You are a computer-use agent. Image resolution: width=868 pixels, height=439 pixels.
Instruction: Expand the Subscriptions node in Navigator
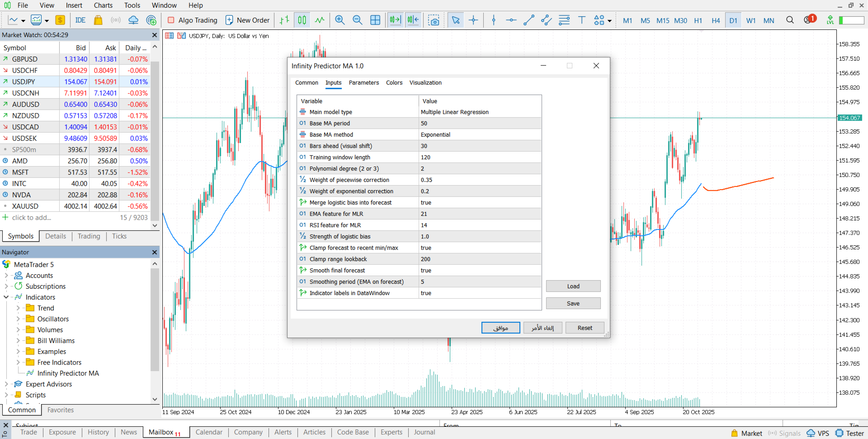(x=6, y=286)
